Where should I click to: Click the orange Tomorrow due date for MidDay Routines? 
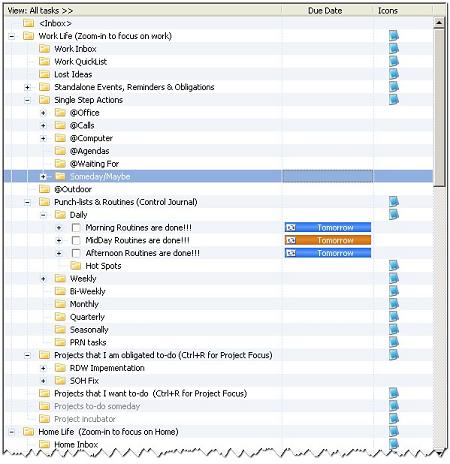(328, 240)
